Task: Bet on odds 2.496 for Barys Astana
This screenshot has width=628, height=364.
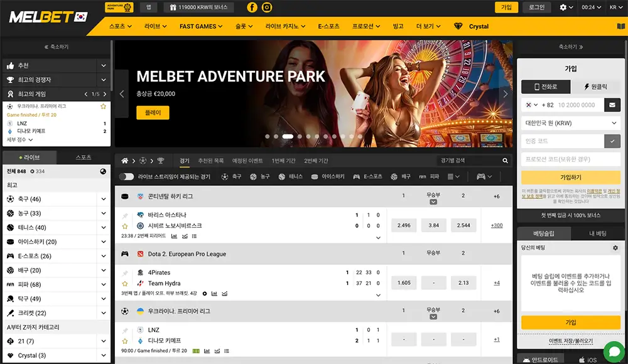Action: pos(404,225)
